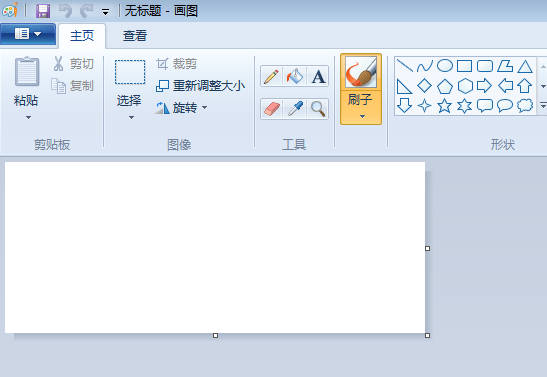This screenshot has height=377, width=547.
Task: Pick the right arrow shape
Action: point(484,85)
